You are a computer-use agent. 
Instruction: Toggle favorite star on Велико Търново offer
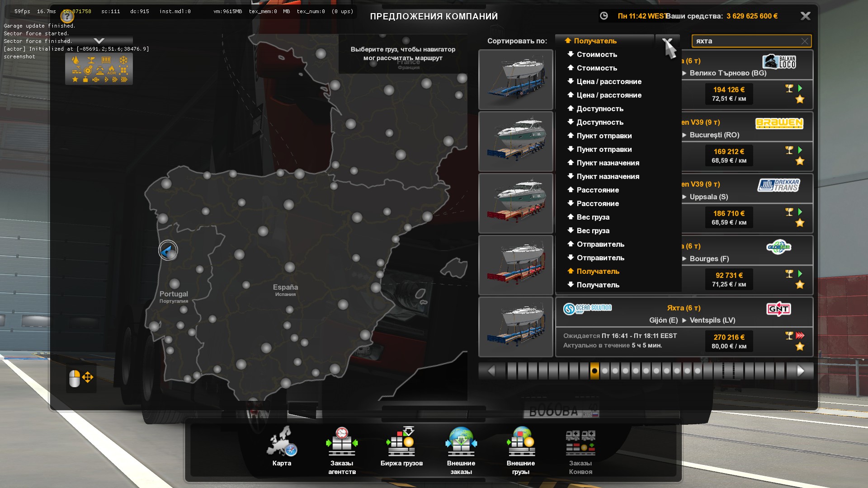[x=800, y=99]
